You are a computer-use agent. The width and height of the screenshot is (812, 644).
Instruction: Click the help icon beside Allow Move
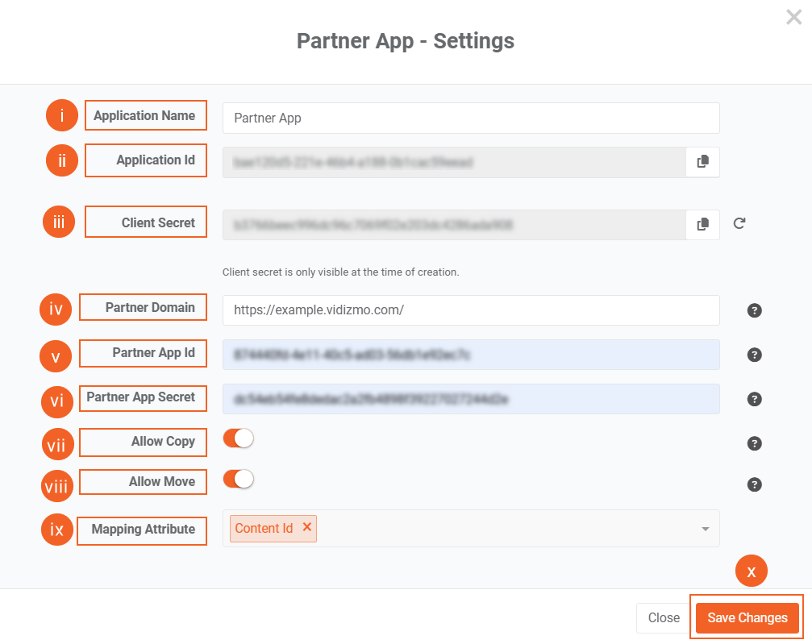pos(754,484)
